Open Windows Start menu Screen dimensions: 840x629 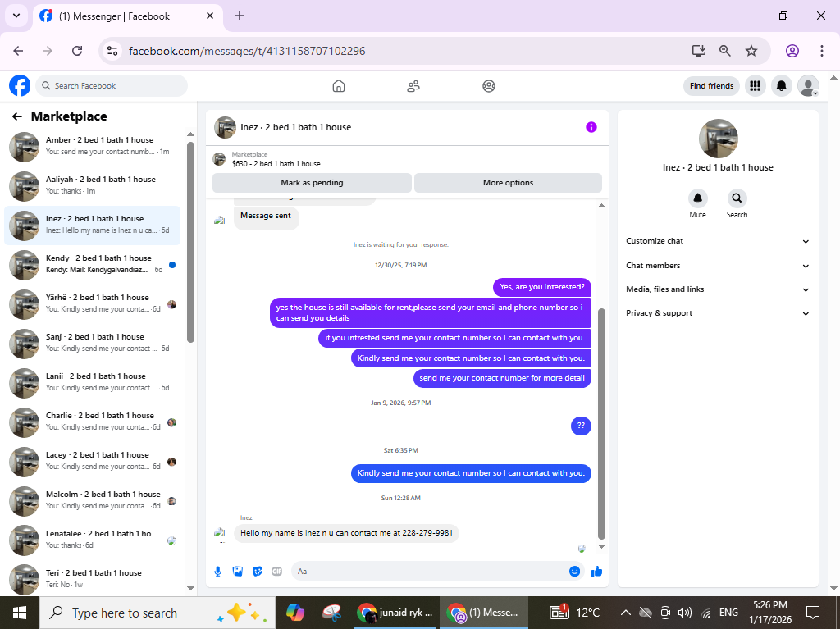[x=20, y=613]
